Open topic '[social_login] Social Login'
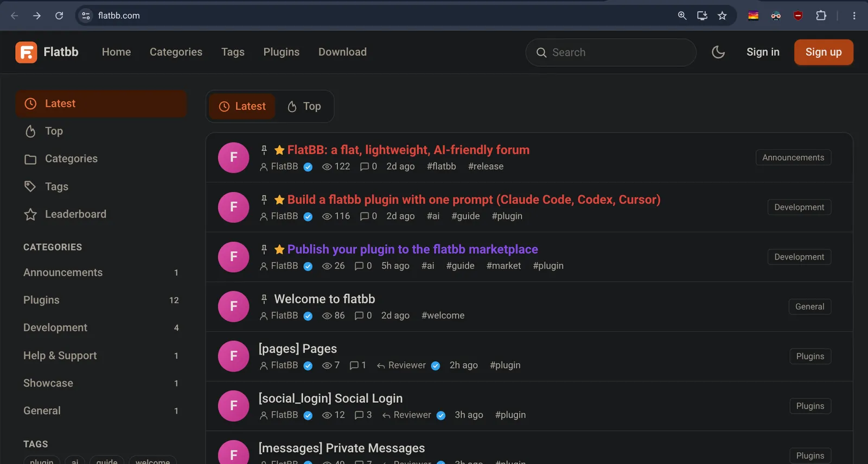 click(x=330, y=398)
